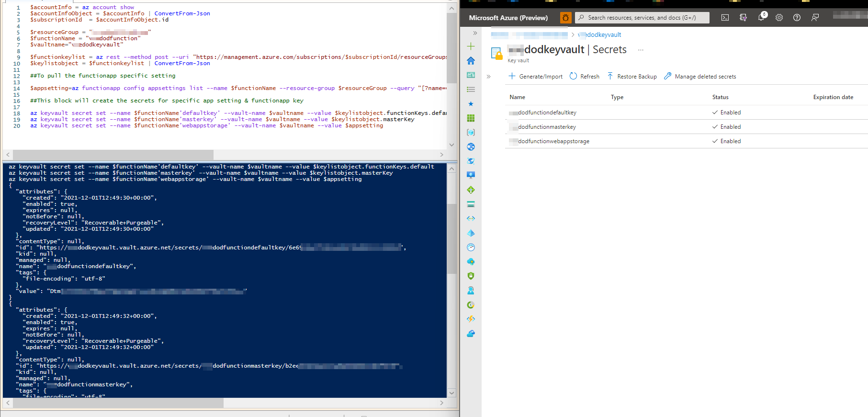Expand the key vault resource menu chevrons

488,76
